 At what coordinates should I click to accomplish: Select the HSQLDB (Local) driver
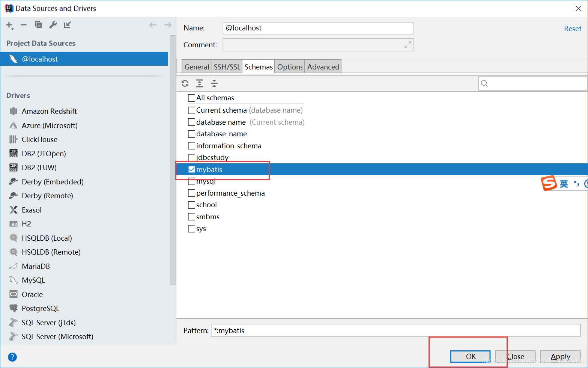pyautogui.click(x=47, y=238)
